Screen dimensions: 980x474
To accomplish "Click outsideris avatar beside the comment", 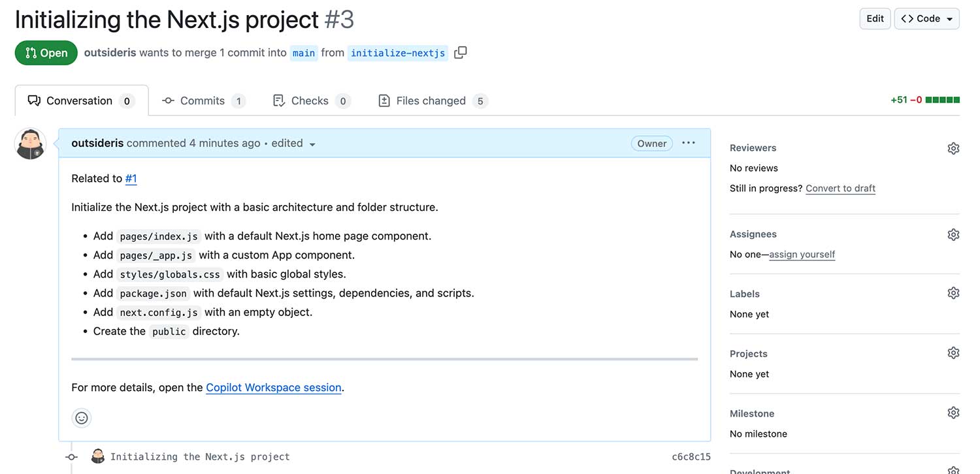I will [30, 144].
